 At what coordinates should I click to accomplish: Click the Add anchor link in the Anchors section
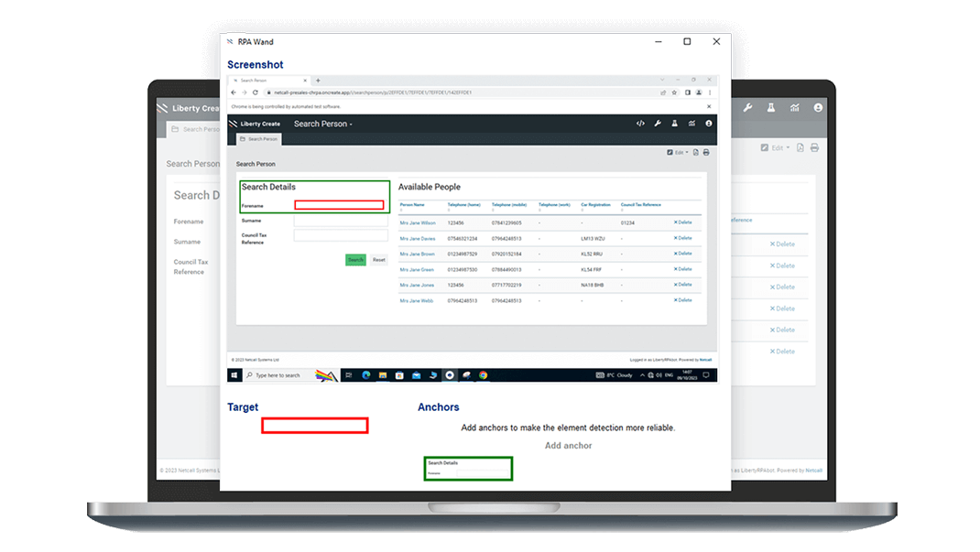tap(567, 446)
